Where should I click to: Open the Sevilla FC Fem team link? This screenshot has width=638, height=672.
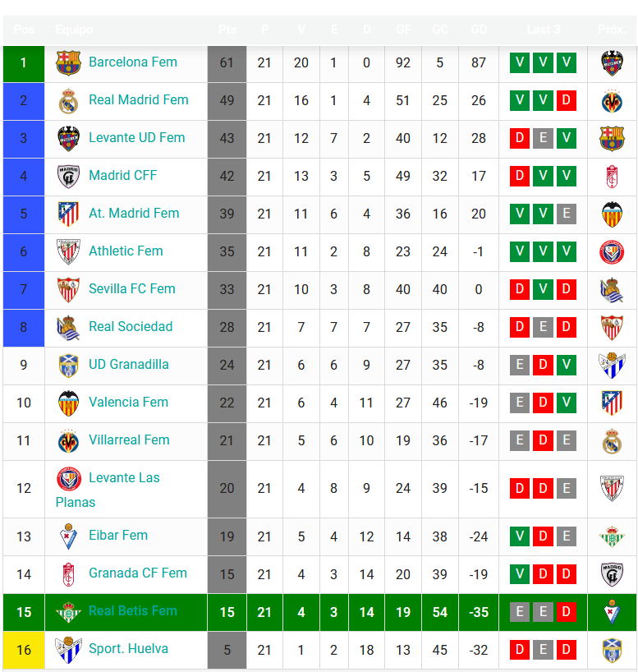click(132, 288)
